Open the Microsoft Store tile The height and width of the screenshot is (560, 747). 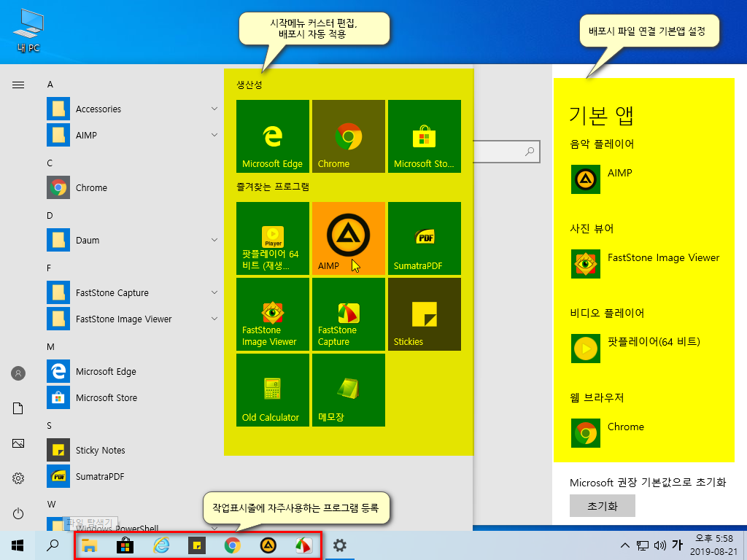click(425, 136)
